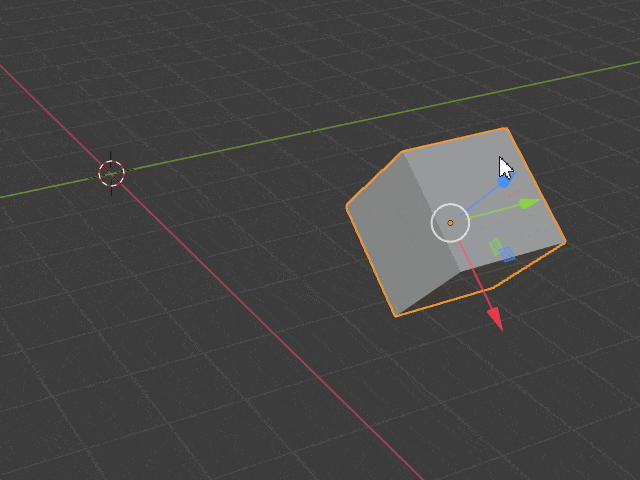The height and width of the screenshot is (480, 640).
Task: Click the blue Z-axis move gizmo arrow
Action: click(505, 181)
